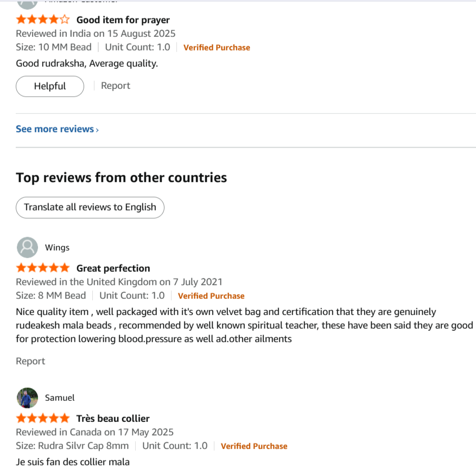This screenshot has height=474, width=476.
Task: Translate all reviews to English
Action: tap(90, 207)
